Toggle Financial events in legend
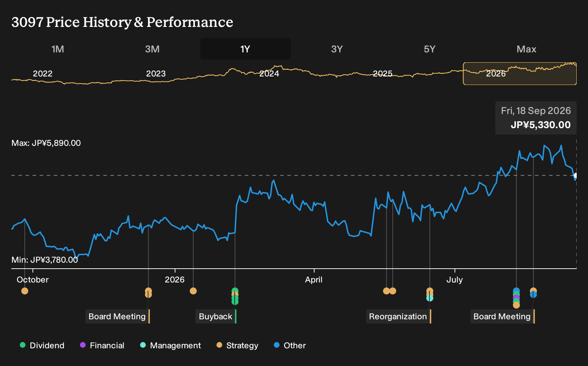 (102, 345)
